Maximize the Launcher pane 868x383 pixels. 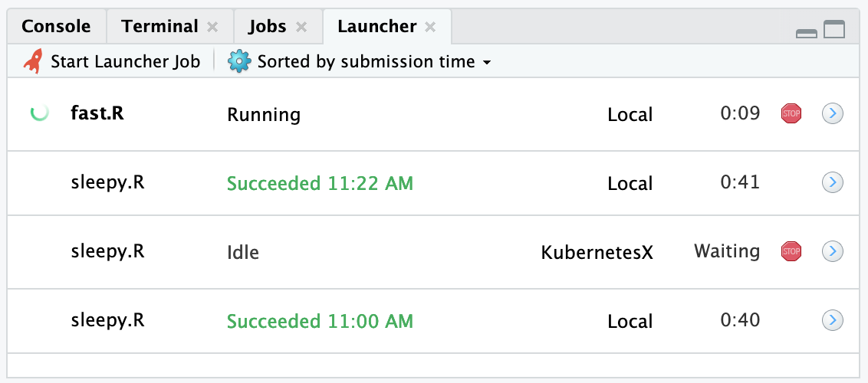pos(833,30)
